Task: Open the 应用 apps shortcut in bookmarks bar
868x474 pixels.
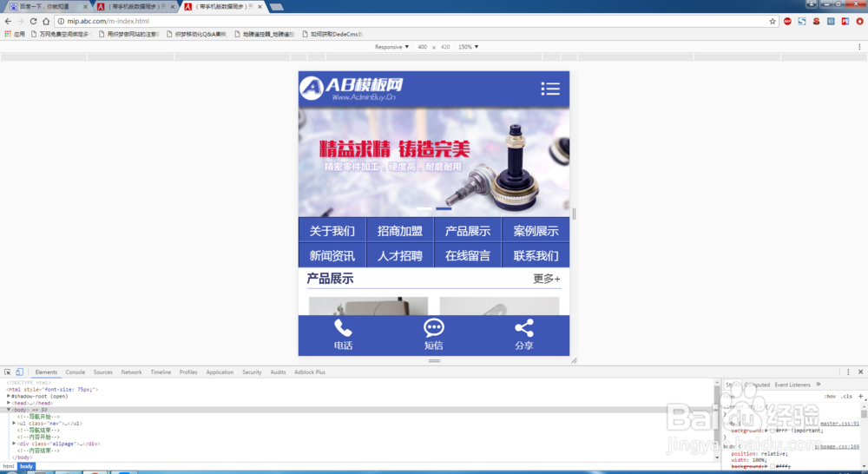Action: (x=15, y=34)
